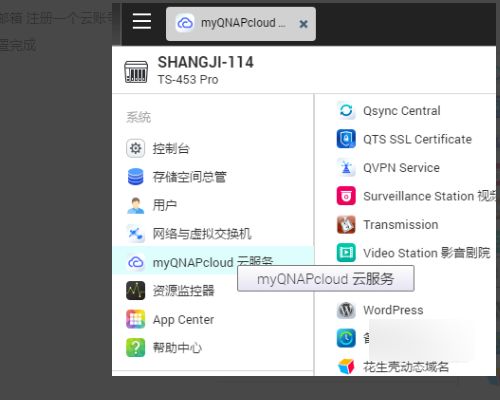Close the myQNAPcloud tab
Viewport: 500px width, 400px height.
(x=303, y=24)
